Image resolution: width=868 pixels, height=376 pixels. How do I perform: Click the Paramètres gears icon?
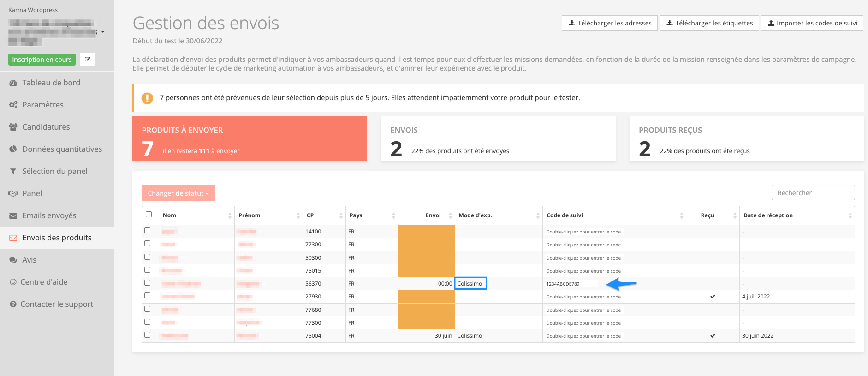click(x=13, y=105)
